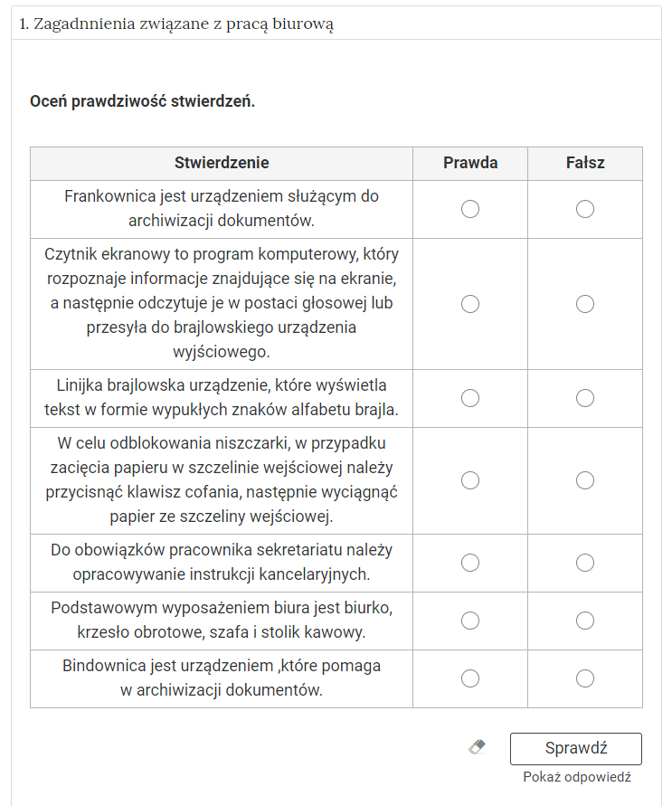
Task: Choose Fałsz for office equipment statement
Action: [x=585, y=621]
